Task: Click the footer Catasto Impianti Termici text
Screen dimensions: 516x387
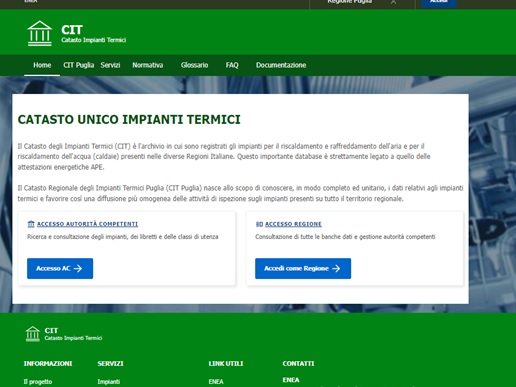Action: tap(73, 338)
